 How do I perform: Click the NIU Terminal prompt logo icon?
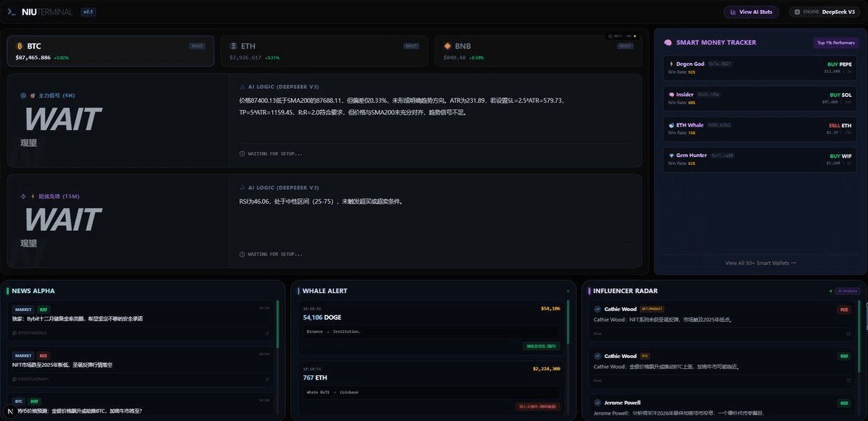[11, 12]
